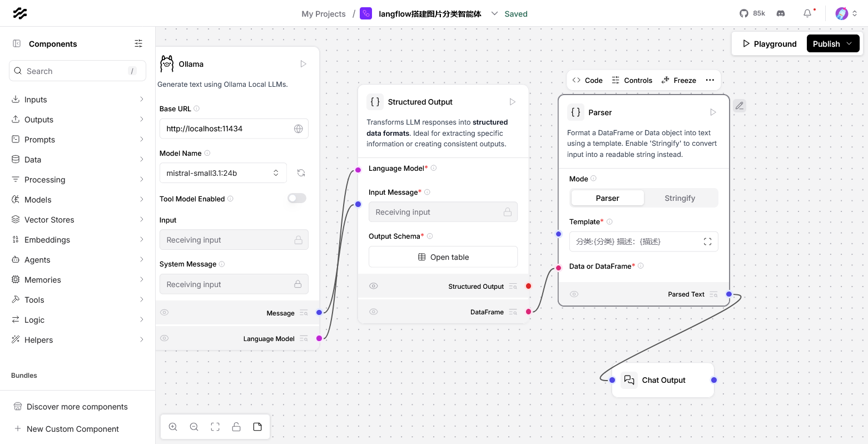Open notifications bell icon

pos(807,13)
